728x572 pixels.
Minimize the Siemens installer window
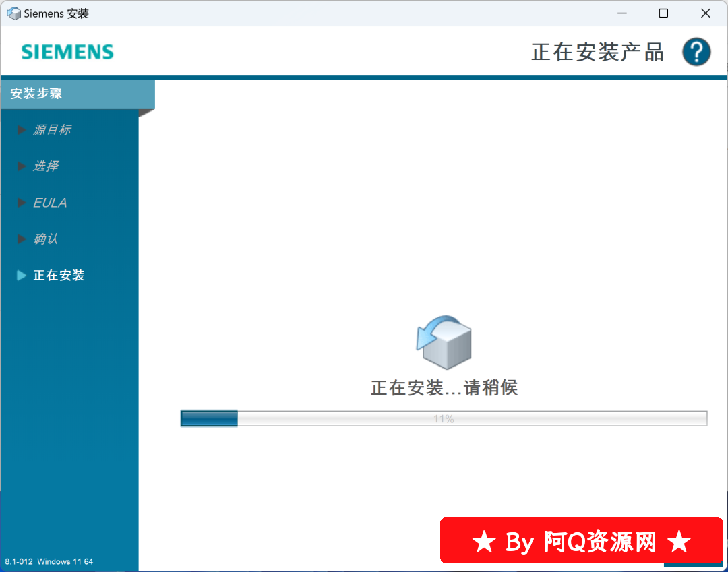tap(622, 13)
